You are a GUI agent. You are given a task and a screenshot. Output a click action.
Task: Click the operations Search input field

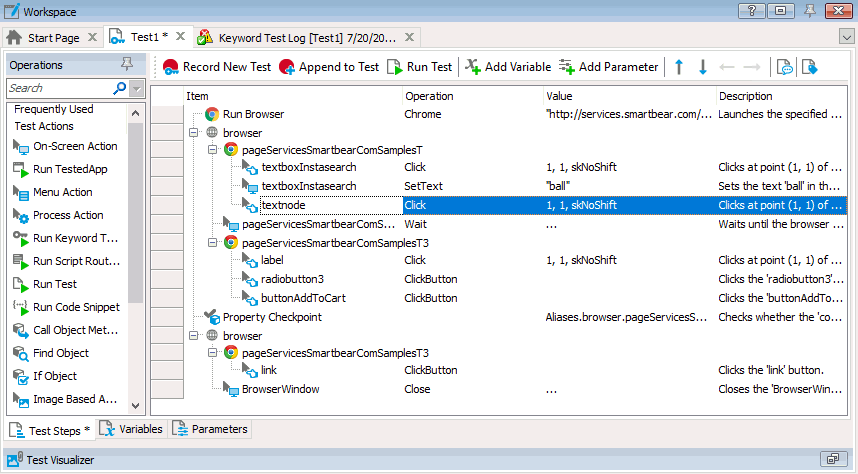click(58, 89)
